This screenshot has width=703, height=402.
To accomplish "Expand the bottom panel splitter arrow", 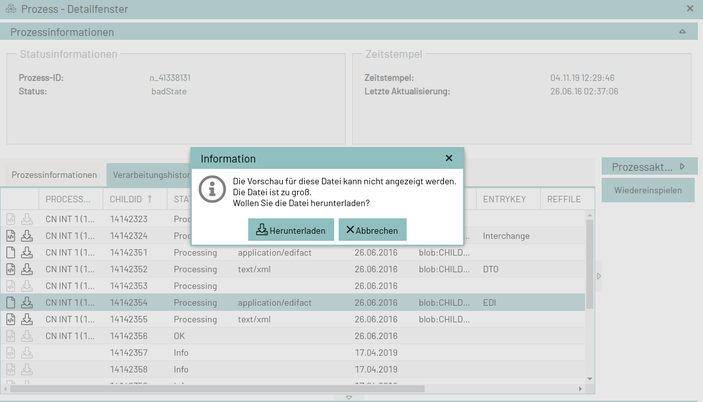I will coord(349,397).
